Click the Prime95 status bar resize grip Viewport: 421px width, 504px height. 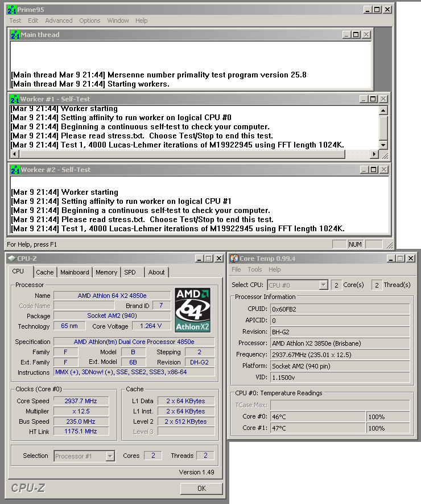(x=389, y=245)
